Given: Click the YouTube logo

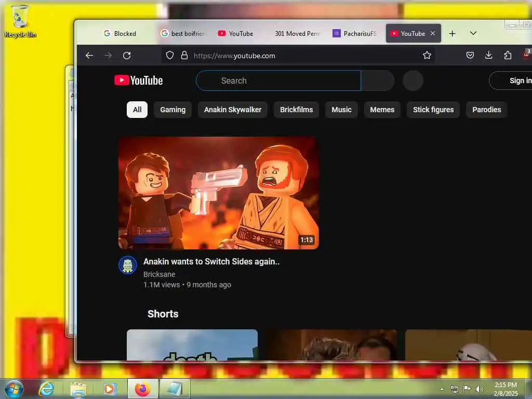Looking at the screenshot, I should 138,81.
